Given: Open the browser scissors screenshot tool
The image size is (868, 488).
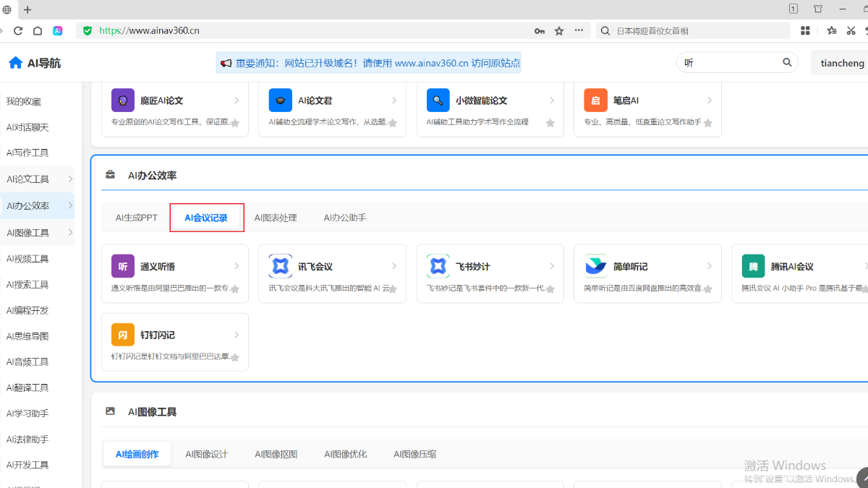Looking at the screenshot, I should pos(851,30).
